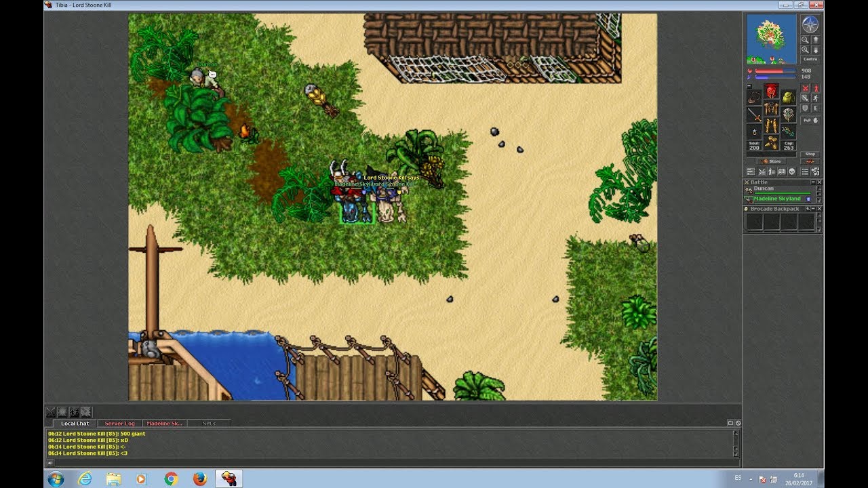Enable balanced fight mode

(805, 98)
